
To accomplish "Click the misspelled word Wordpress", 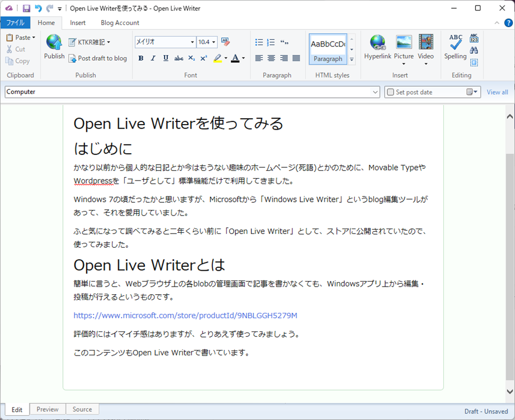I will (93, 181).
